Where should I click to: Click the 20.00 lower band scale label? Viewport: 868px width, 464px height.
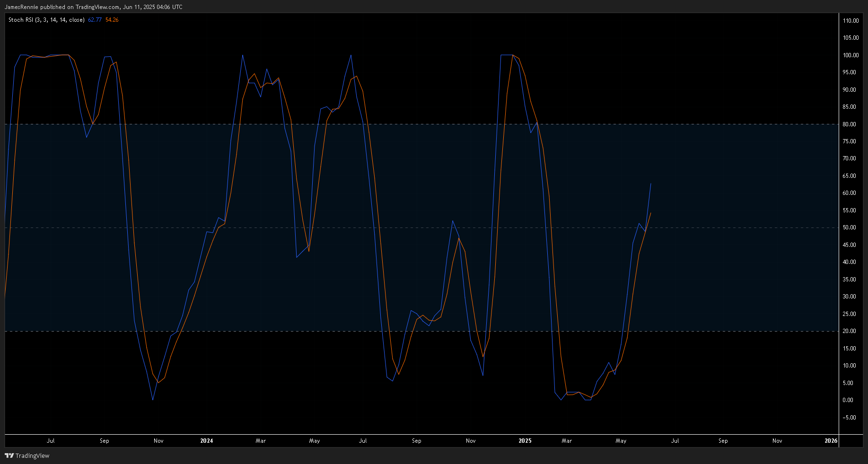849,331
